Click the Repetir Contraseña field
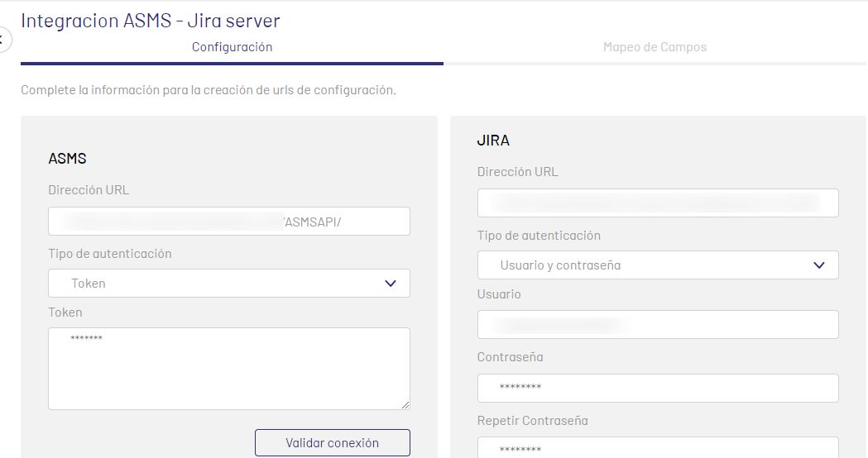This screenshot has height=458, width=868. 658,447
